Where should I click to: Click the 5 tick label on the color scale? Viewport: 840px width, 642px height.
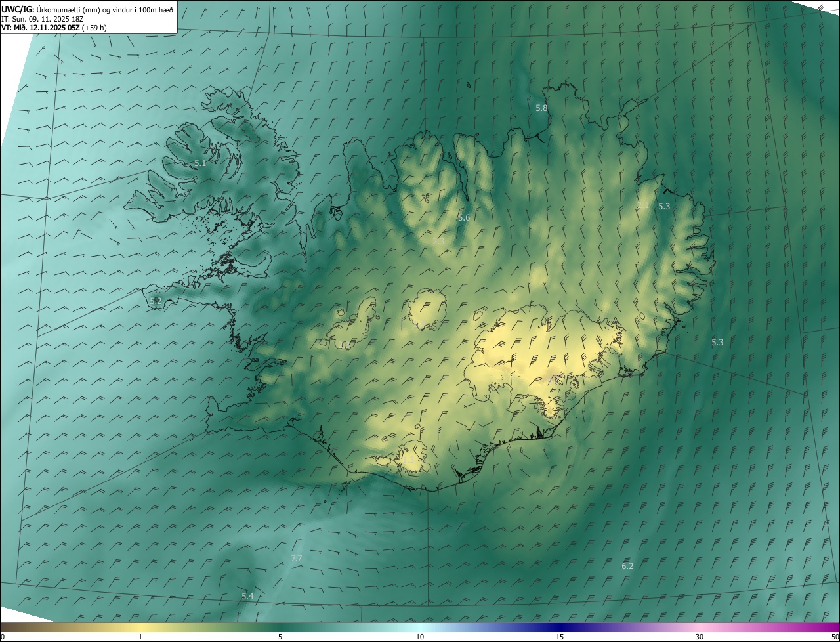280,637
